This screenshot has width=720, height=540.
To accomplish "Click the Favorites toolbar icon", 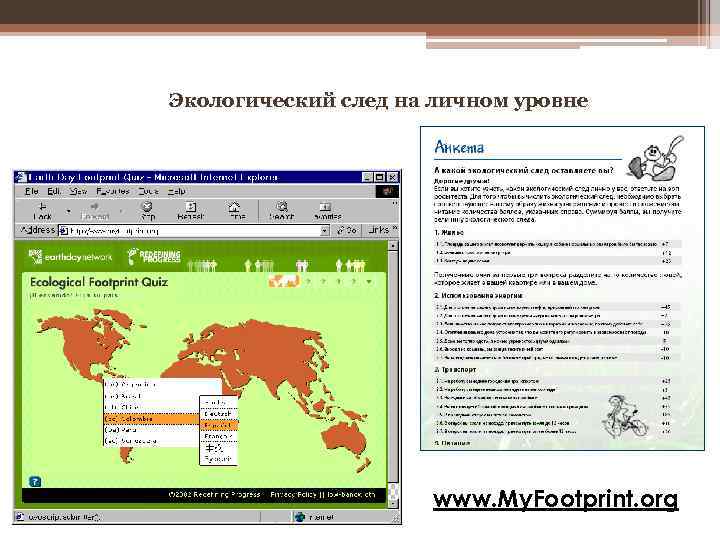I will click(325, 207).
